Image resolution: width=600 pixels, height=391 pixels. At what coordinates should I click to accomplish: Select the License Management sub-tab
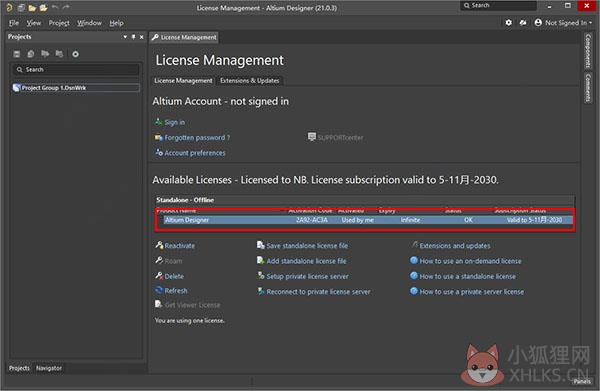(183, 81)
